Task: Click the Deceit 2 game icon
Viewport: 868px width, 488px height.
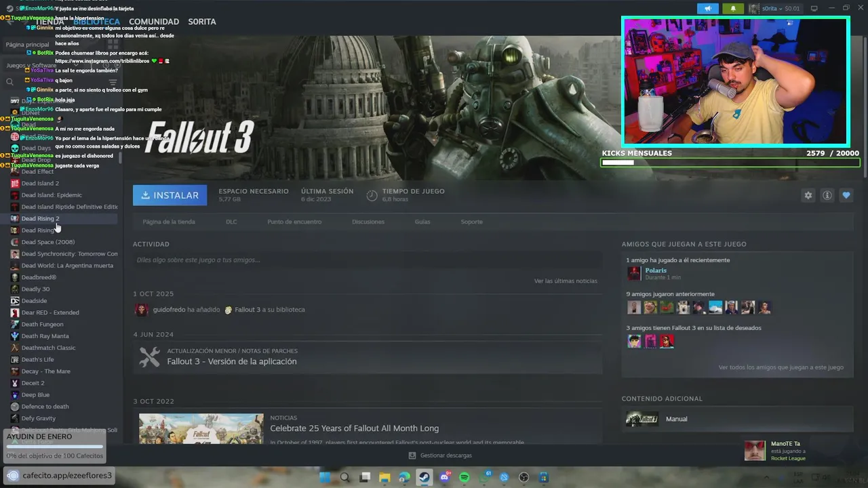Action: [15, 383]
